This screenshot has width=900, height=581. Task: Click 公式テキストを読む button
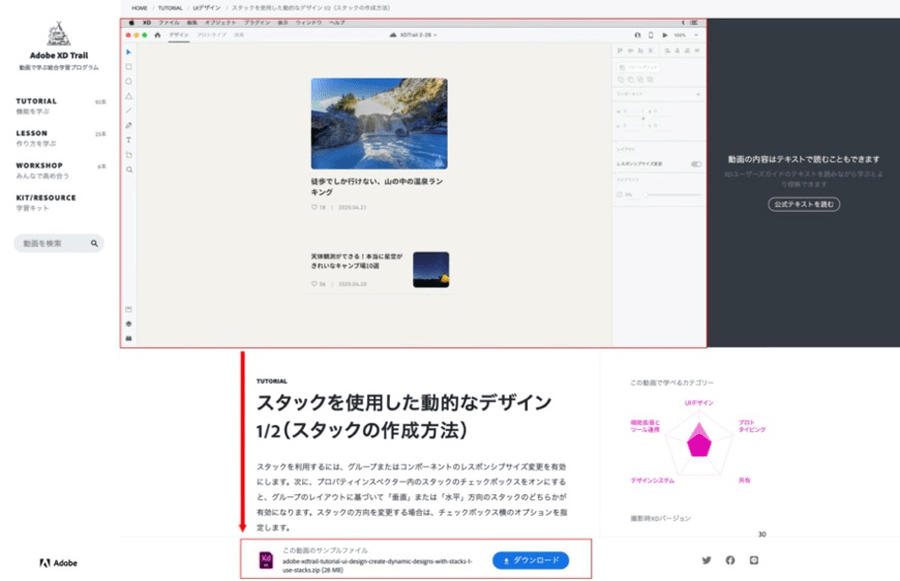pyautogui.click(x=804, y=204)
